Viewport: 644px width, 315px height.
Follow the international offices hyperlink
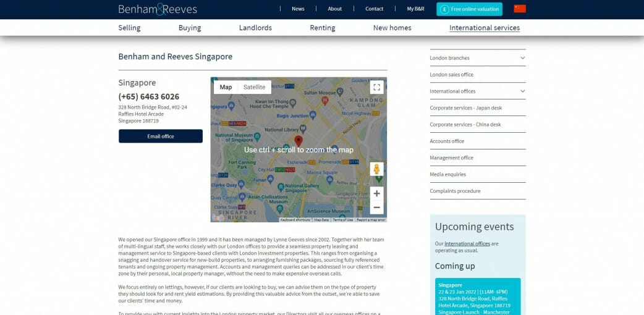467,243
